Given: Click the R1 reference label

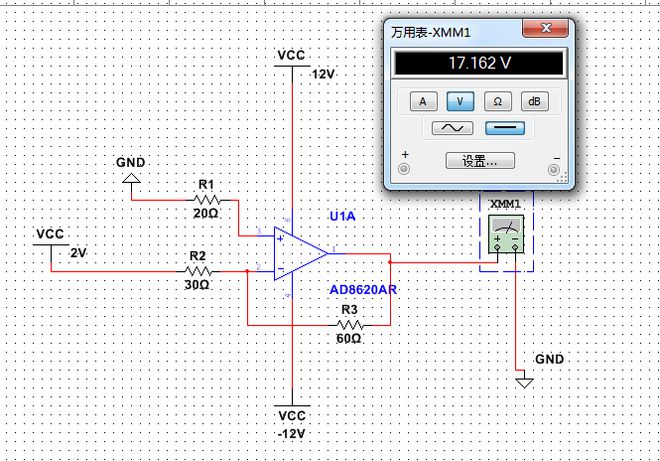Looking at the screenshot, I should [x=206, y=184].
